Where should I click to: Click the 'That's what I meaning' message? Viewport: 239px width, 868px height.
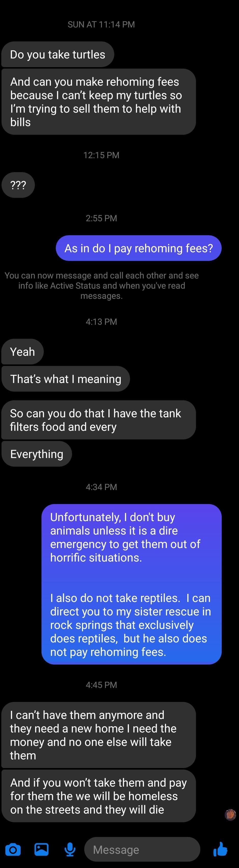[66, 379]
